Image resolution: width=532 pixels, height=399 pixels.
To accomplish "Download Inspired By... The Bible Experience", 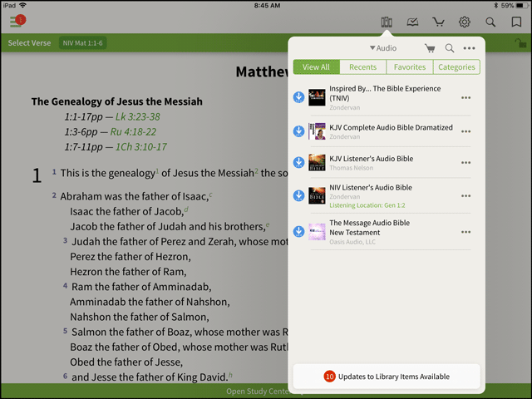I will click(298, 97).
